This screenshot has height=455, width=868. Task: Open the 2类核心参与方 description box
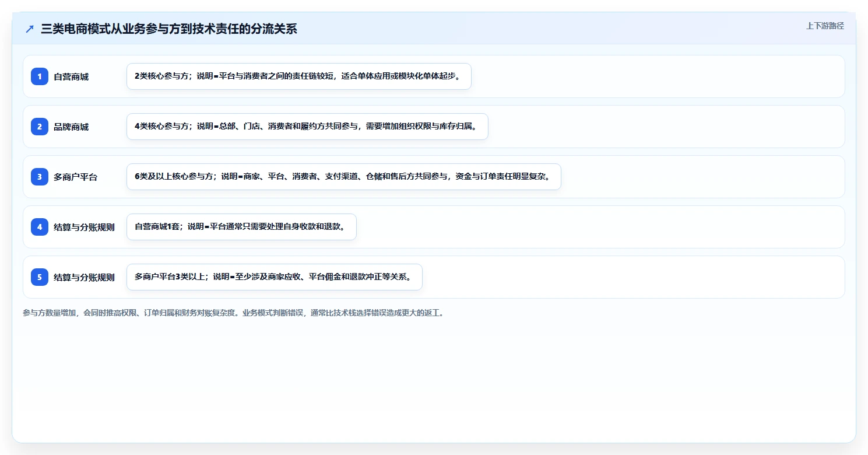pos(298,76)
